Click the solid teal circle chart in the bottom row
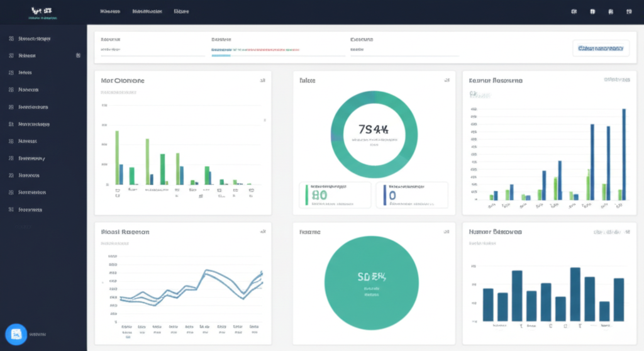 370,281
